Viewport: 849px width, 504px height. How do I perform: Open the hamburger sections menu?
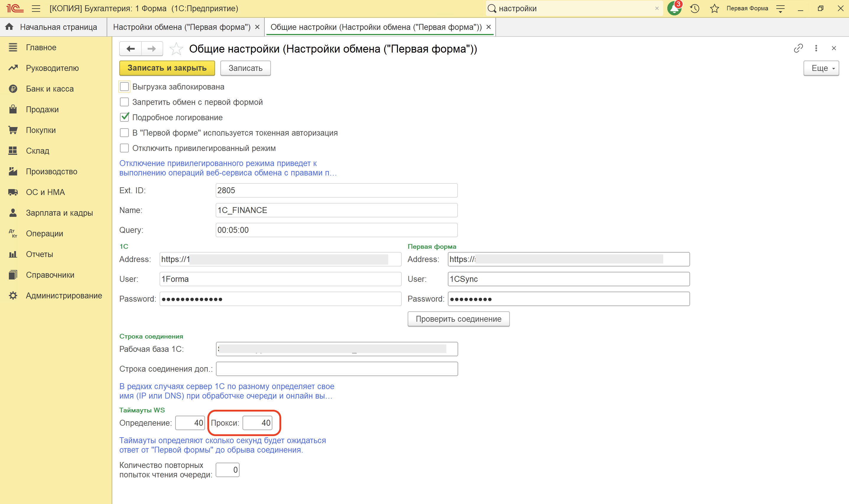pos(36,9)
